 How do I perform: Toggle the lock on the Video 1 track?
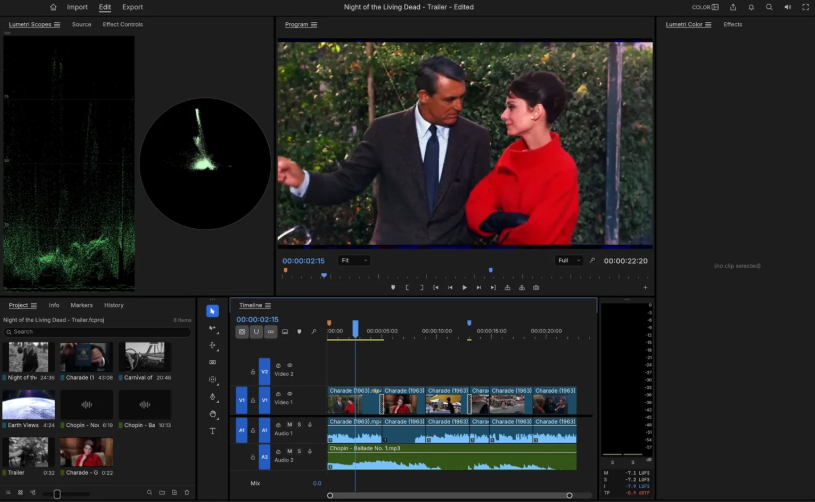click(x=253, y=400)
